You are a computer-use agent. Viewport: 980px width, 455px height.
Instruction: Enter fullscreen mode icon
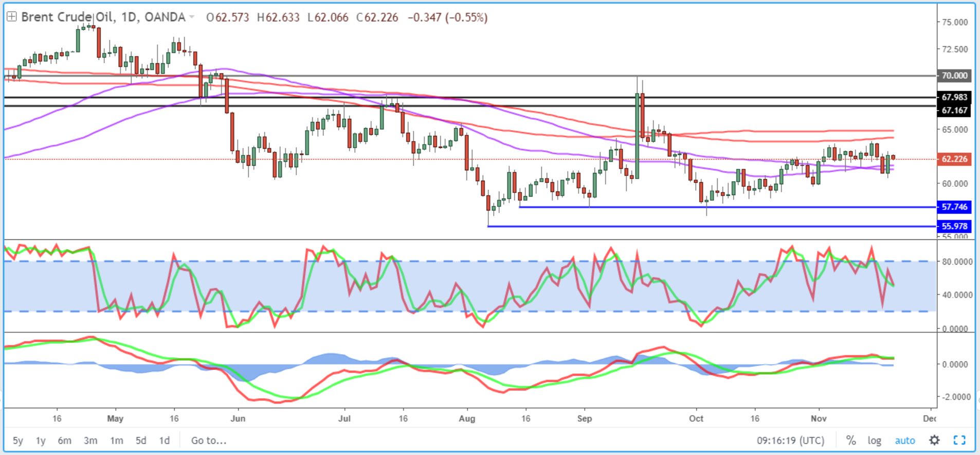click(x=959, y=440)
